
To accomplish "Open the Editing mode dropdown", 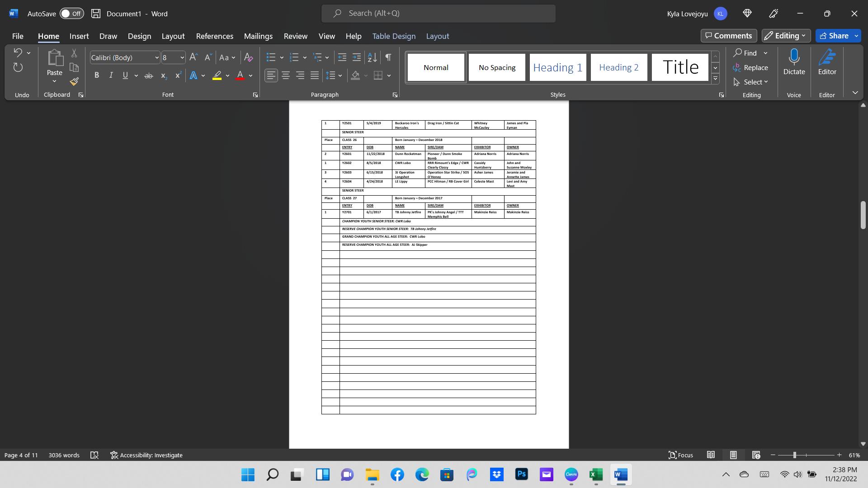I will 786,36.
